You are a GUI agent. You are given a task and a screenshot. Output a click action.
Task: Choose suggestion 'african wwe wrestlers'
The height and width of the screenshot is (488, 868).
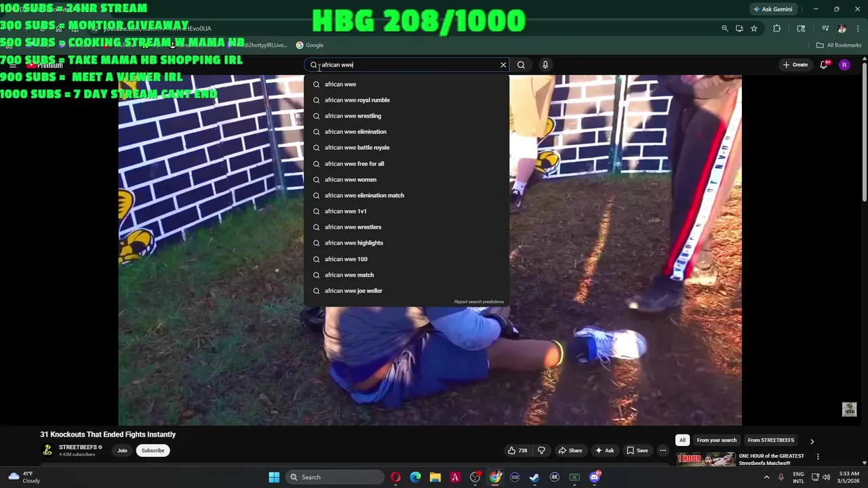[x=406, y=227]
